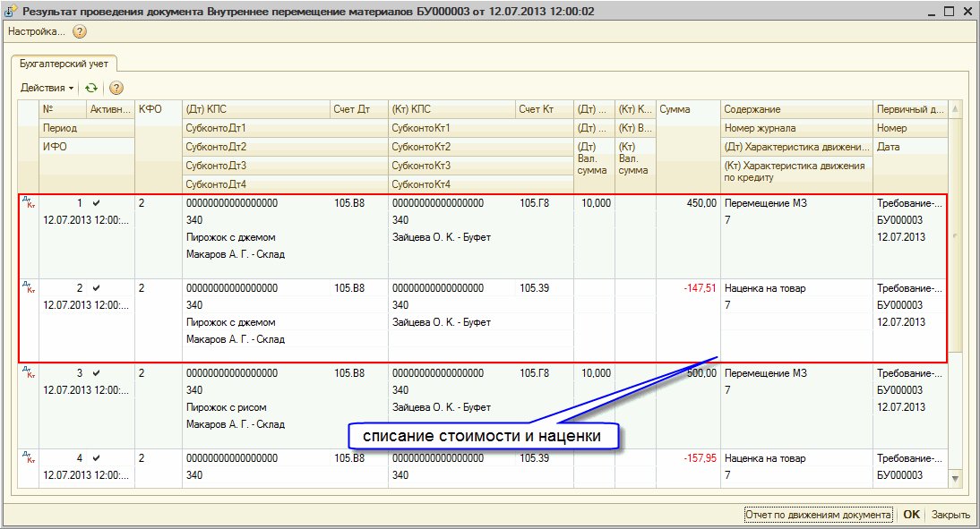Click the Период column header
Viewport: 980px width, 529px height.
[87, 128]
